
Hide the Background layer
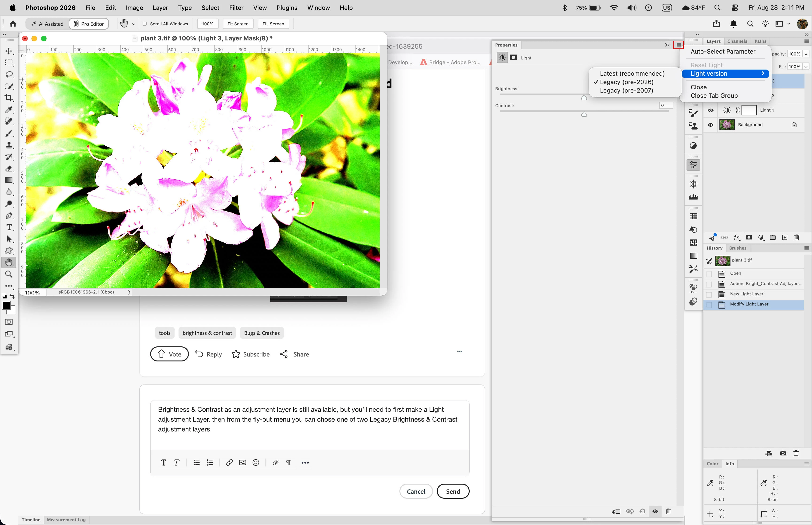coord(710,125)
